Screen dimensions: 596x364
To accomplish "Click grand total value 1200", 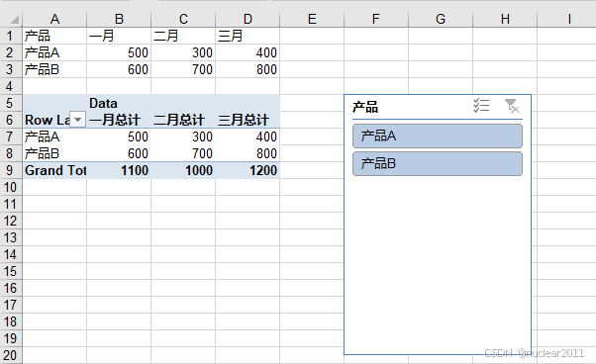I will [x=248, y=170].
